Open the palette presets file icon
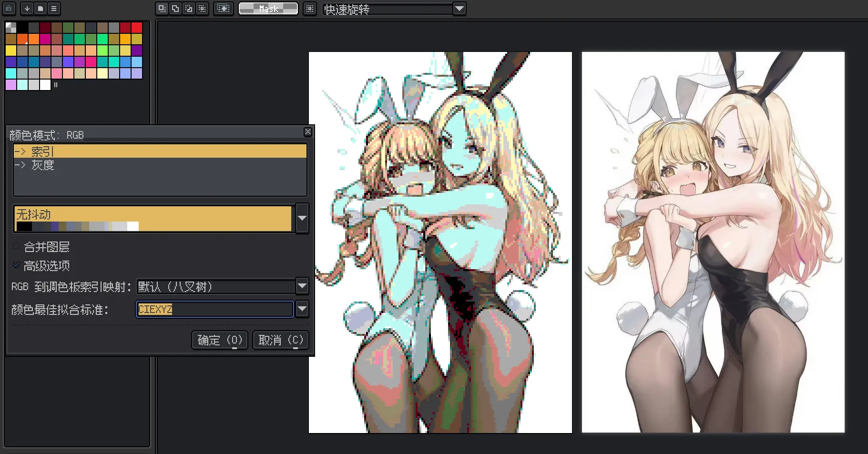This screenshot has width=868, height=454. click(x=41, y=9)
